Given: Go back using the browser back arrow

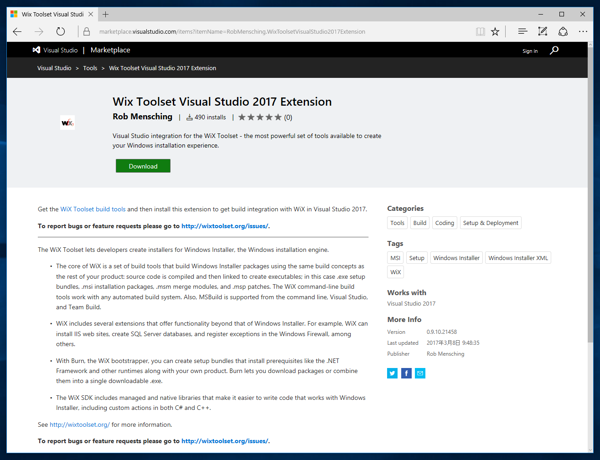Looking at the screenshot, I should (17, 32).
